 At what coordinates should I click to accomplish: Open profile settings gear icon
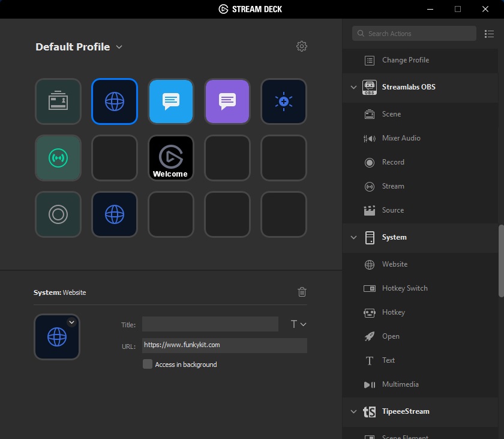[x=302, y=46]
